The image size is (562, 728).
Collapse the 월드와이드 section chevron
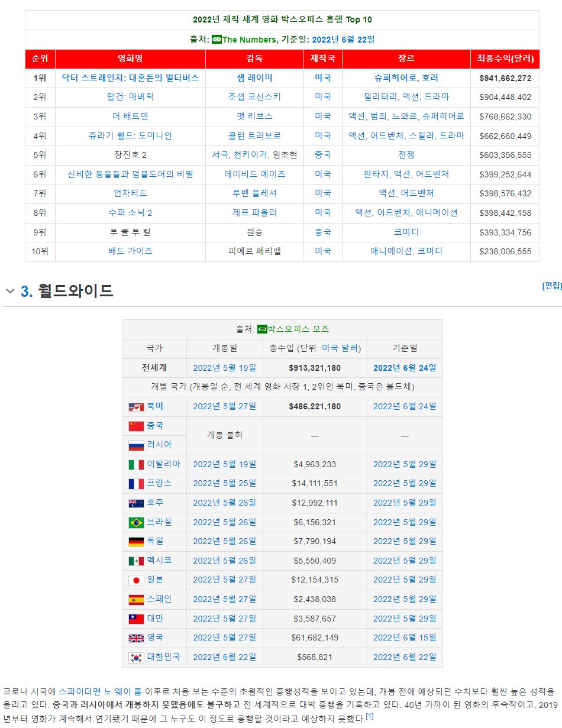(x=9, y=291)
